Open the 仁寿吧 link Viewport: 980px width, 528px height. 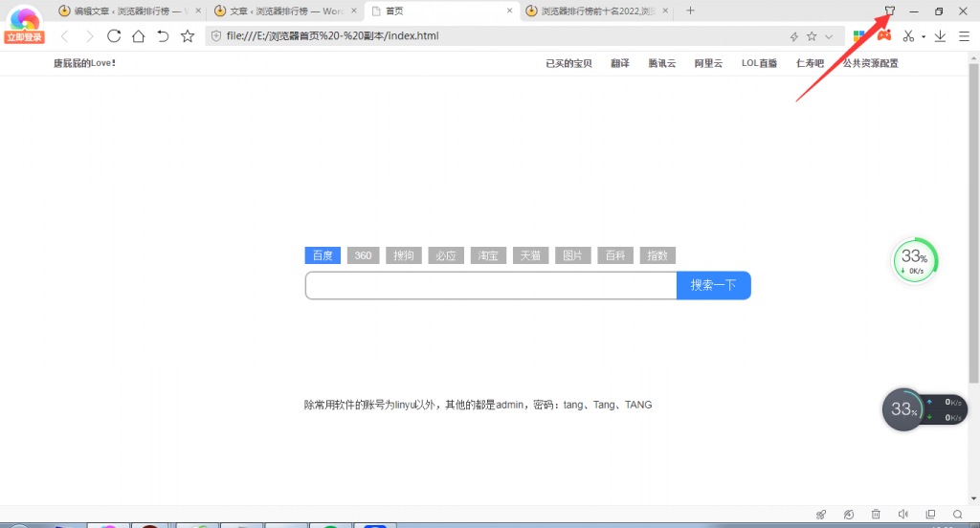pyautogui.click(x=810, y=63)
